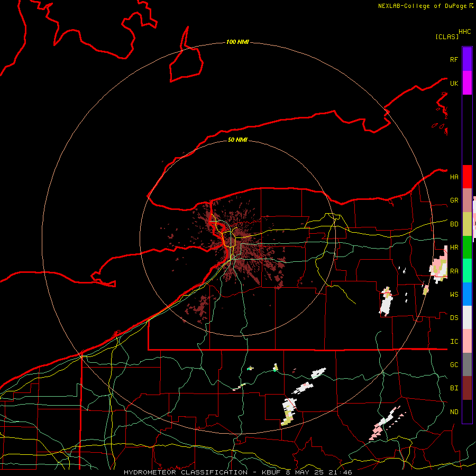Click the 'UK' legend label
This screenshot has width=476, height=476.
[454, 83]
